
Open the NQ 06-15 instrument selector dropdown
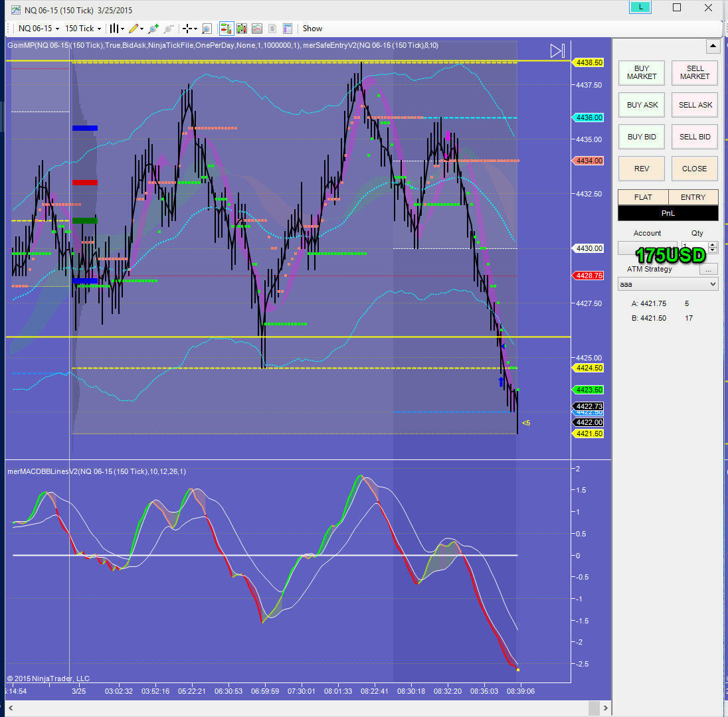(39, 29)
